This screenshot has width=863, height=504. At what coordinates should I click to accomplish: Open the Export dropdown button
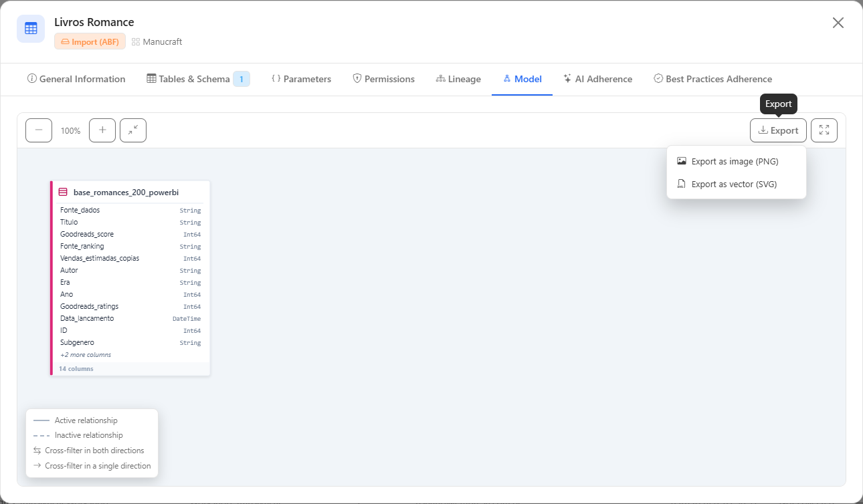coord(778,130)
